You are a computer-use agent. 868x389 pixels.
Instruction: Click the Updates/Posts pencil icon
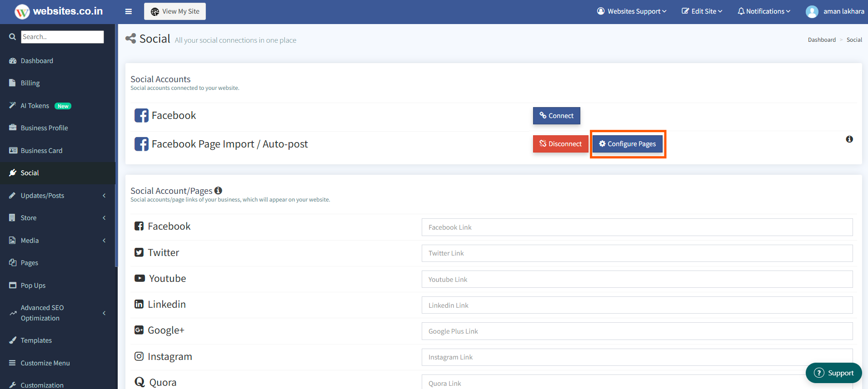point(13,195)
